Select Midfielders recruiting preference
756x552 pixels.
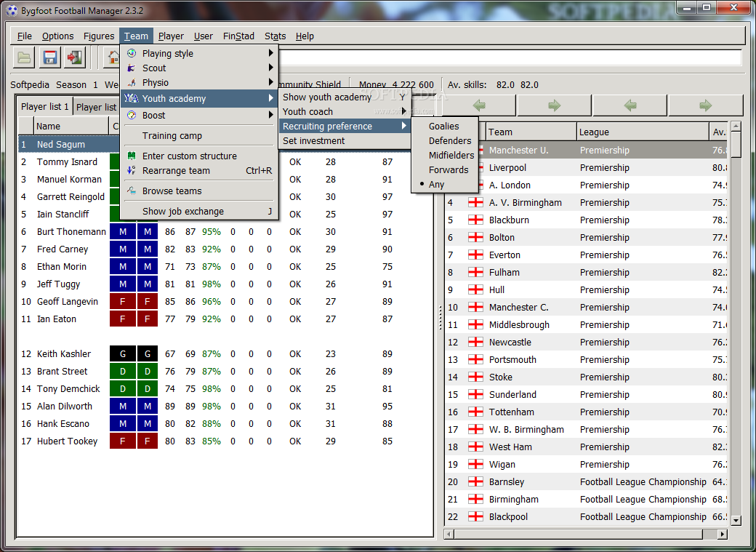(444, 155)
